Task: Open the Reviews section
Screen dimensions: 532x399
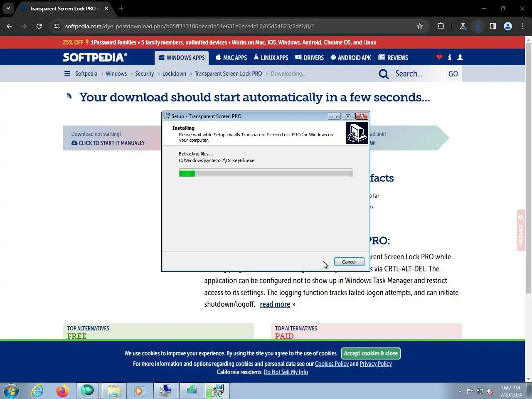Action: tap(393, 58)
